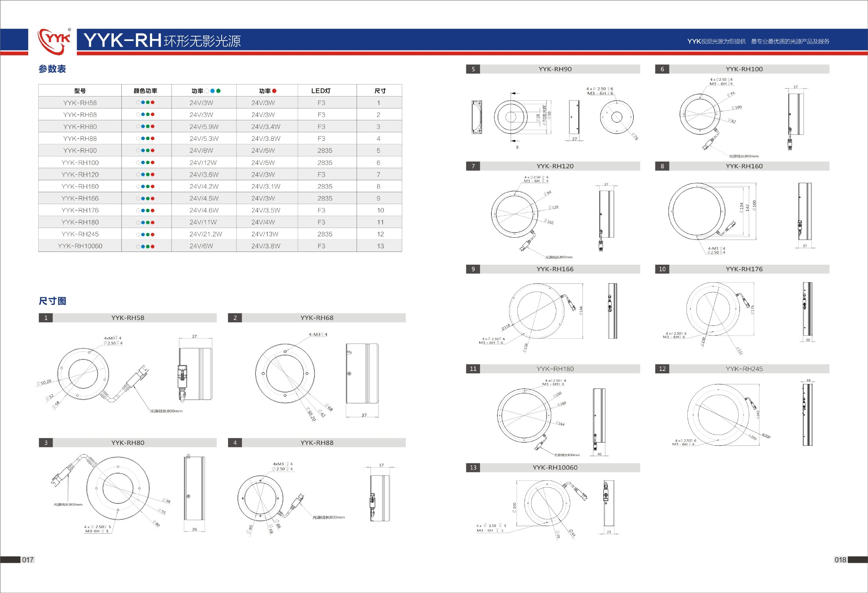Click the YYK-RH58 model cell in the table

(80, 103)
